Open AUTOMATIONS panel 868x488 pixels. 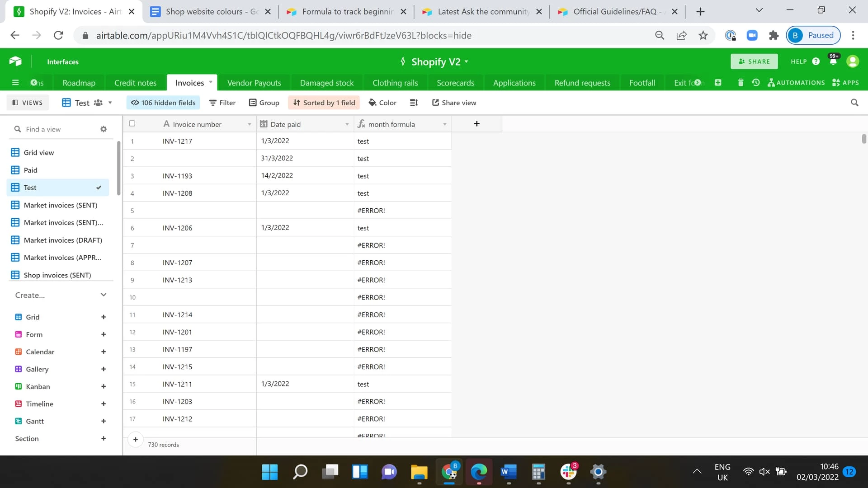pos(796,83)
